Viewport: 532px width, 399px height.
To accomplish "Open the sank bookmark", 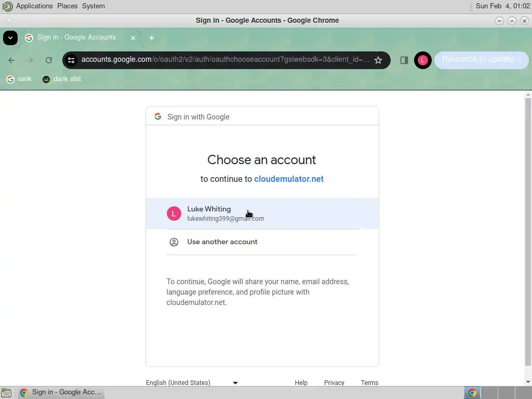I will 19,79.
